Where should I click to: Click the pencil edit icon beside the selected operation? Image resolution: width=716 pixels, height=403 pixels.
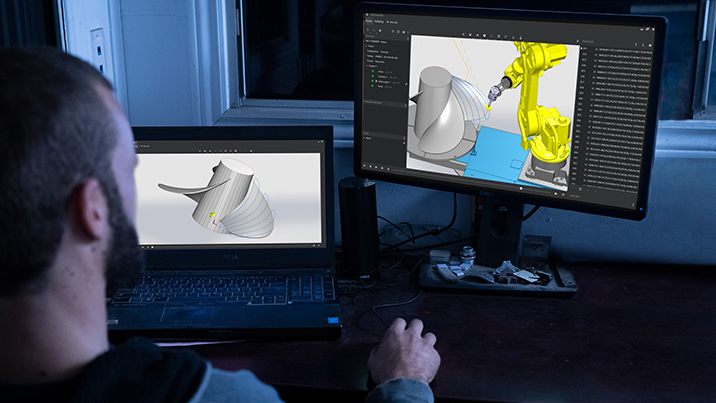(x=406, y=84)
